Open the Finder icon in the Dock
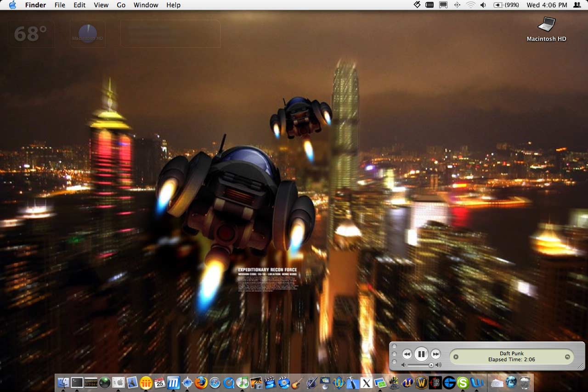The width and height of the screenshot is (588, 392). point(63,382)
